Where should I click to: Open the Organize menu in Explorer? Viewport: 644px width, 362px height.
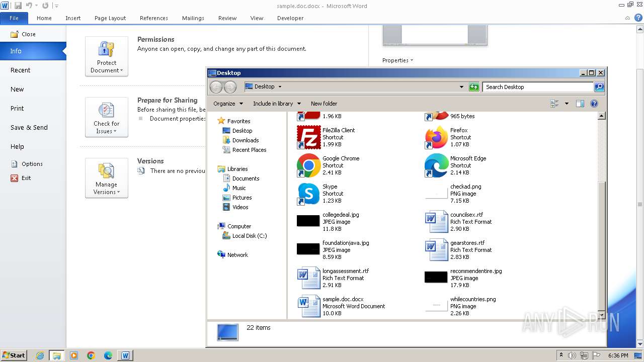[x=228, y=104]
